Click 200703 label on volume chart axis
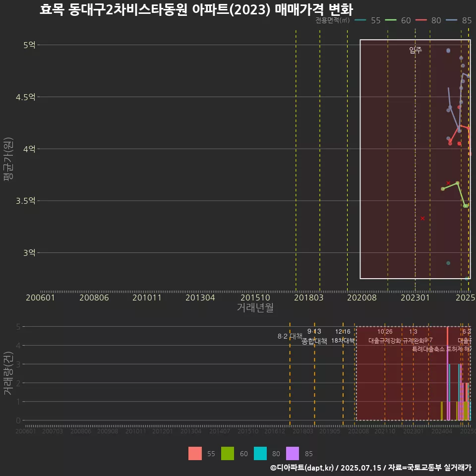 tap(53, 431)
